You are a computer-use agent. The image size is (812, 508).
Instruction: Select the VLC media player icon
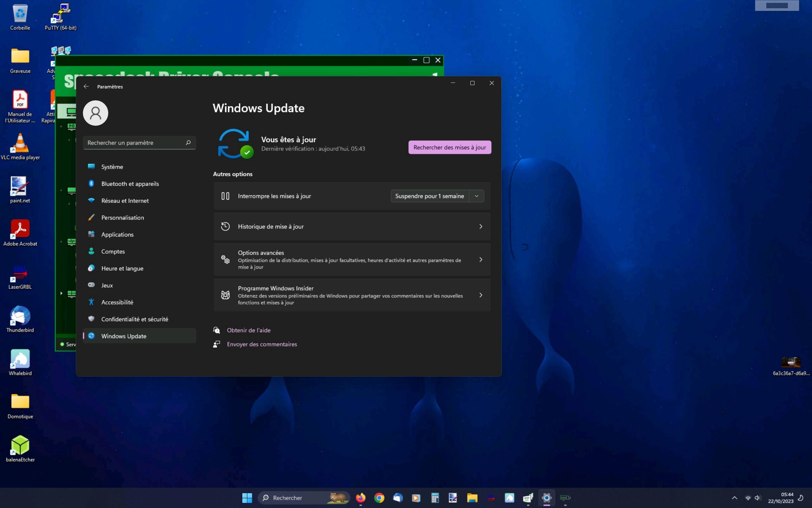[20, 147]
